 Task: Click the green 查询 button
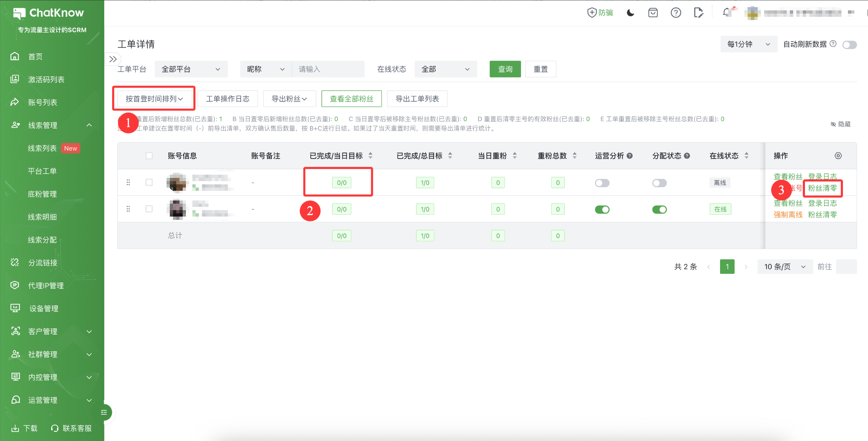pos(505,69)
